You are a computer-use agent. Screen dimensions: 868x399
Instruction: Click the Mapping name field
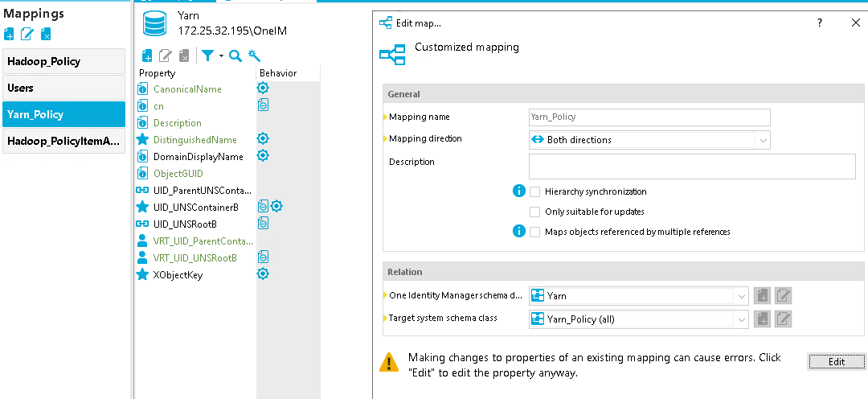click(649, 117)
